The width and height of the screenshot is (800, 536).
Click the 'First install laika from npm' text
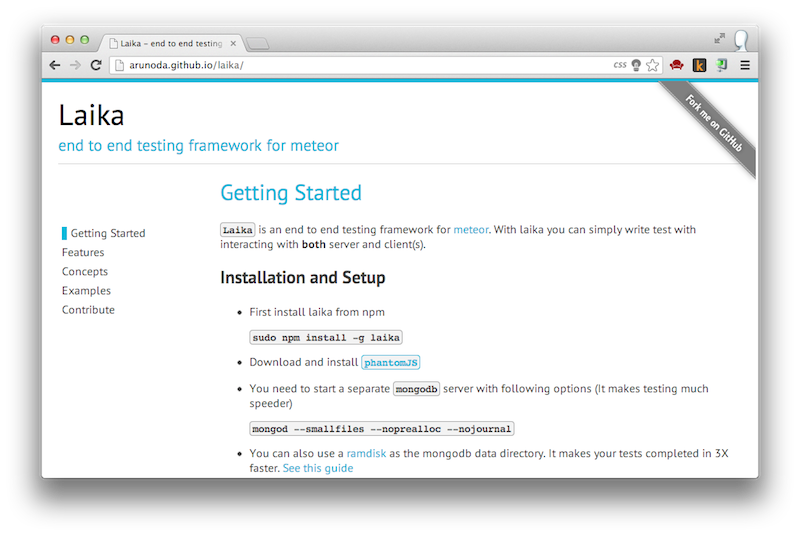[x=317, y=312]
